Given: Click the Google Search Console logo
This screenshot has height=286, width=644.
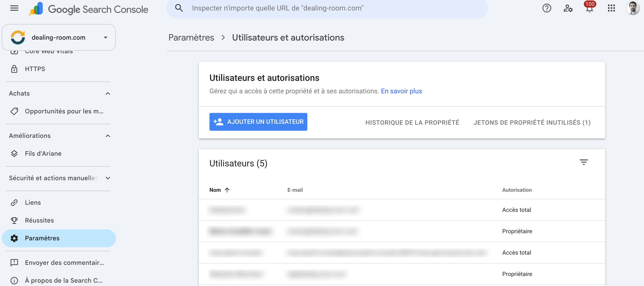Looking at the screenshot, I should pos(89,9).
